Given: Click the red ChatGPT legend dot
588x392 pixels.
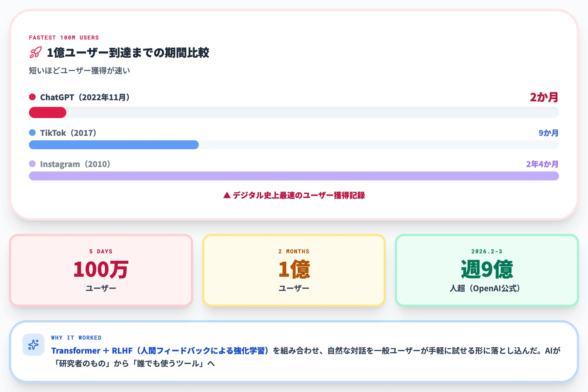Looking at the screenshot, I should [x=32, y=97].
